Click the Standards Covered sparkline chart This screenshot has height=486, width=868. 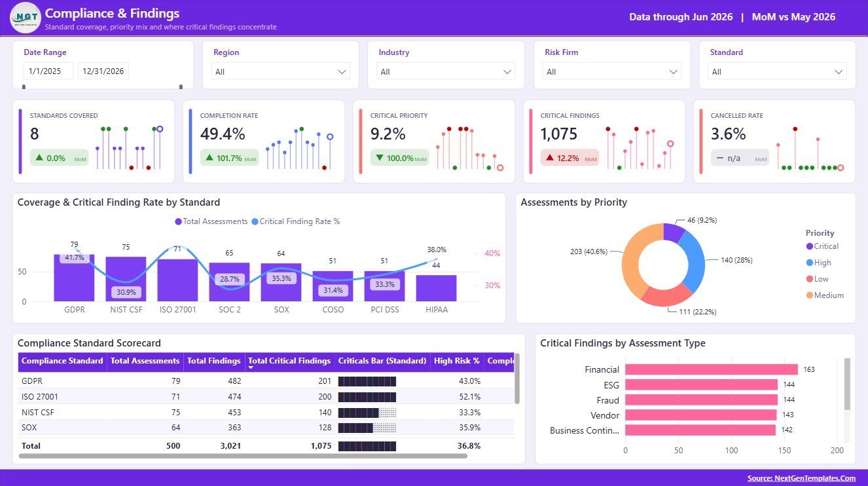point(129,149)
